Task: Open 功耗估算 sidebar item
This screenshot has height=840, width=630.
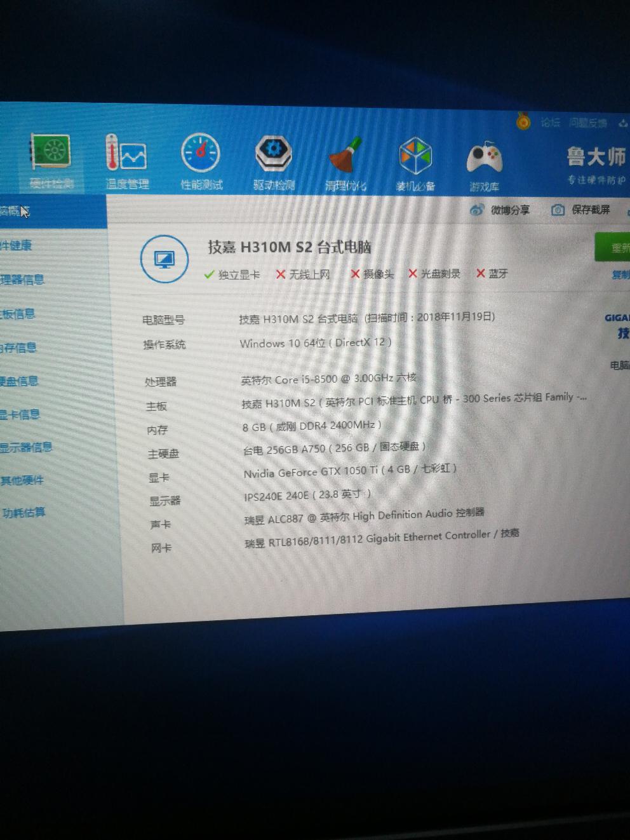Action: click(23, 512)
